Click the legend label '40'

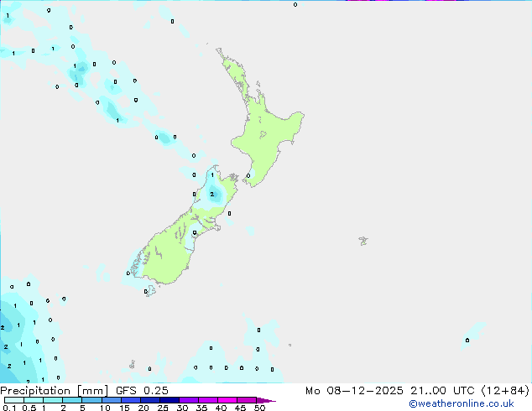[221, 408]
